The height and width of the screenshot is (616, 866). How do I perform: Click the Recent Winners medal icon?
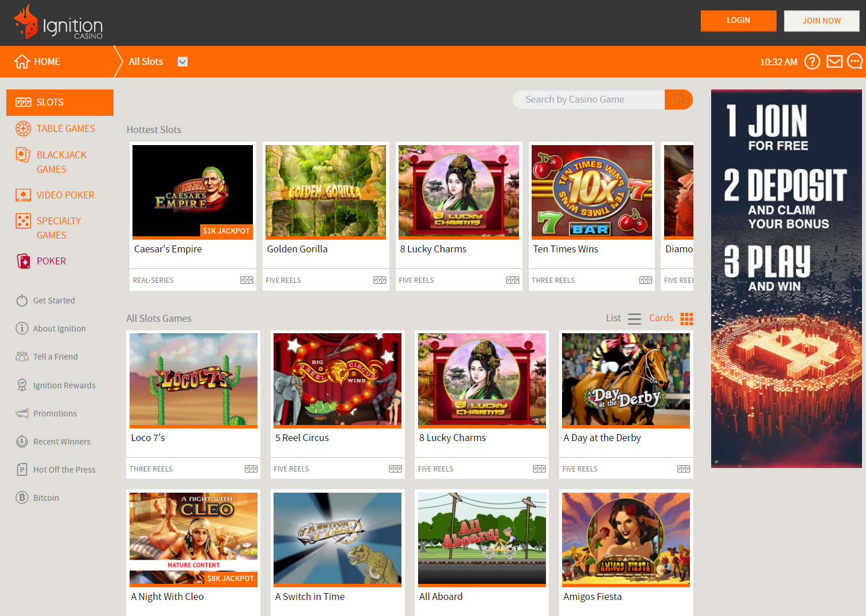coord(22,441)
